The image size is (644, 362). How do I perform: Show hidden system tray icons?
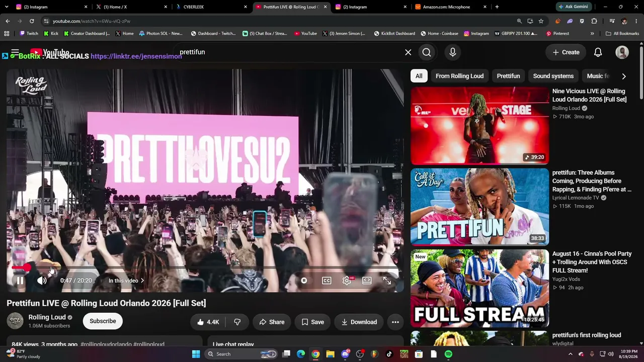tap(571, 354)
